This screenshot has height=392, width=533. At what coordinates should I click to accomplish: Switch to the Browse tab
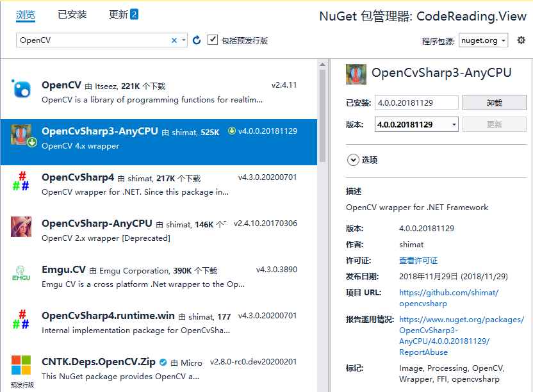(26, 15)
